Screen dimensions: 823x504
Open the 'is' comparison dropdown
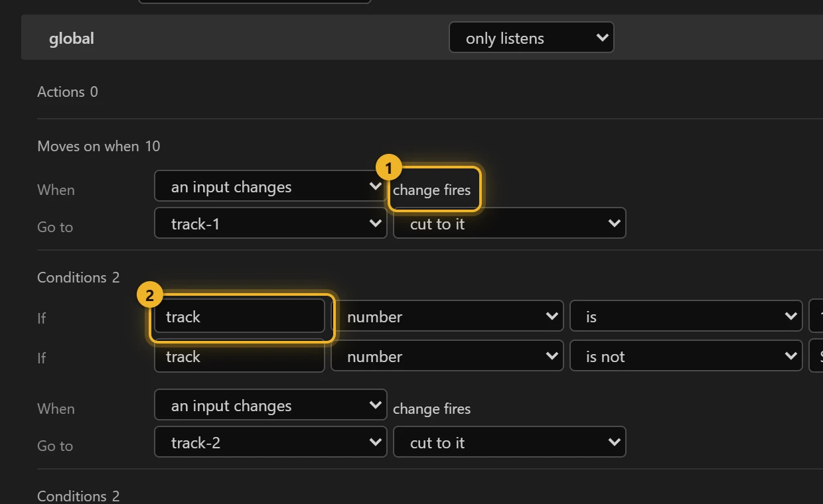686,316
